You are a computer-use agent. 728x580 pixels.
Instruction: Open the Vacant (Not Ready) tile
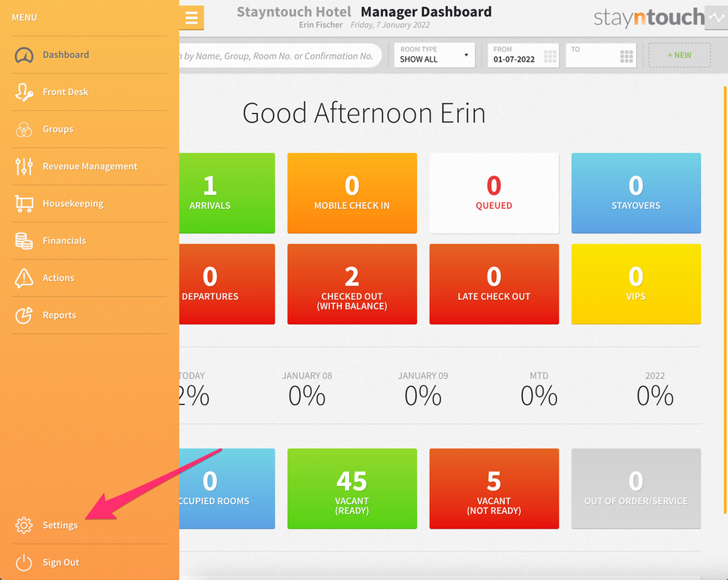[494, 488]
